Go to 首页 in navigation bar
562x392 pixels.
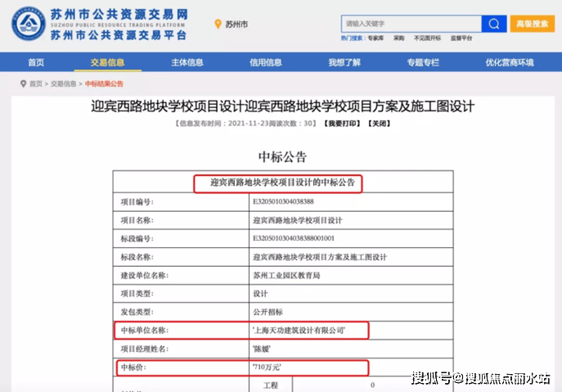tap(36, 62)
